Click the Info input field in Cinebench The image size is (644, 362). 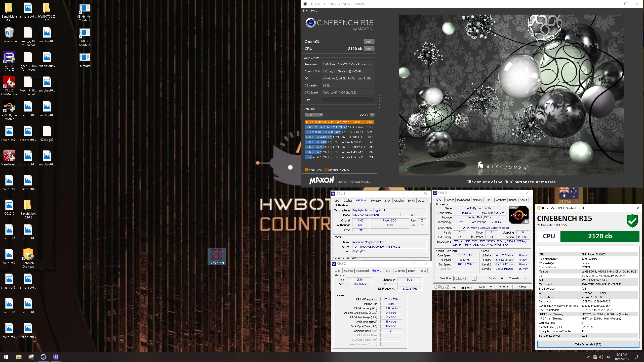click(x=348, y=100)
